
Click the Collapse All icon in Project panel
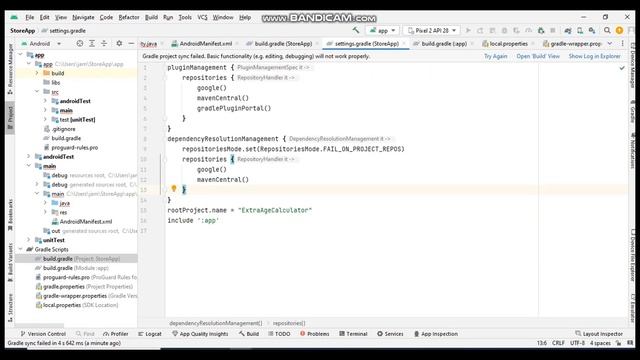pos(104,43)
